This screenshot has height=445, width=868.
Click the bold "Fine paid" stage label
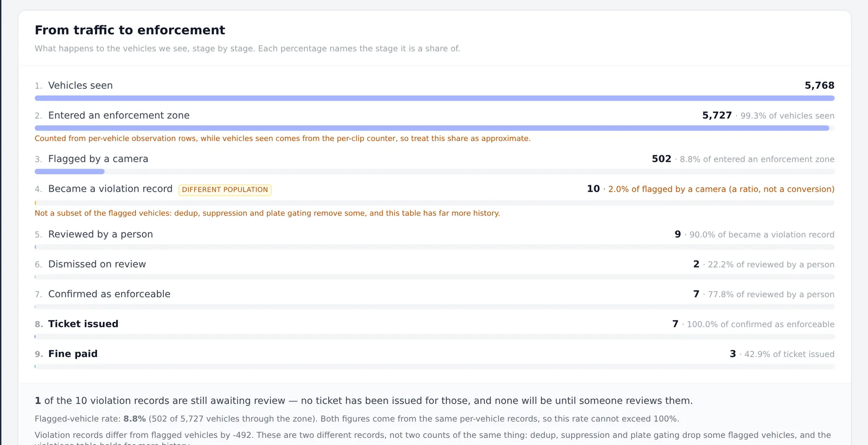click(73, 353)
